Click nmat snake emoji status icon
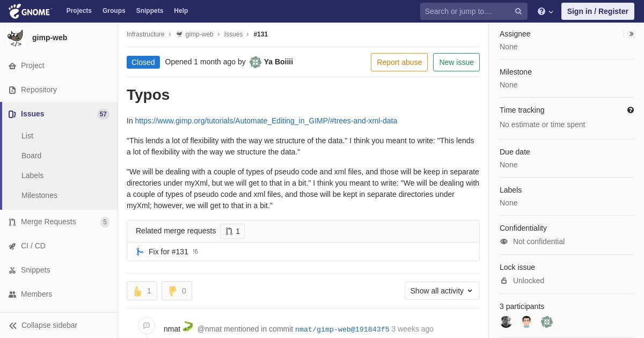The height and width of the screenshot is (338, 644). point(188,326)
